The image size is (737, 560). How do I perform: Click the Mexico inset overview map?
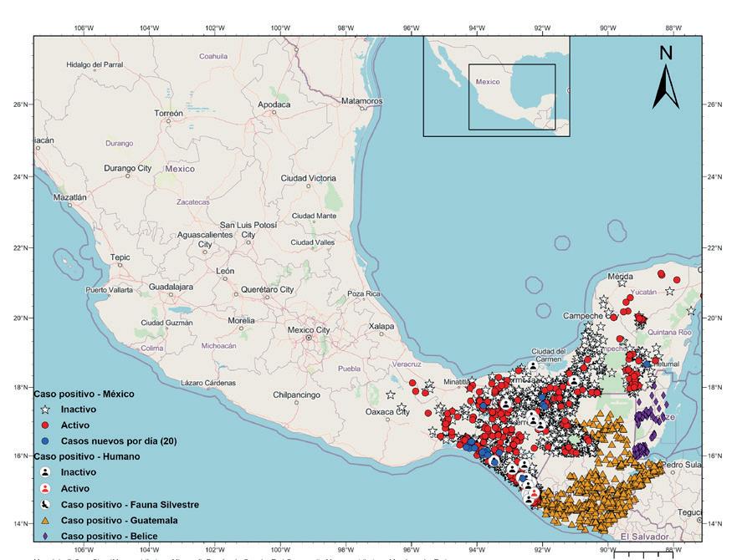(x=496, y=86)
